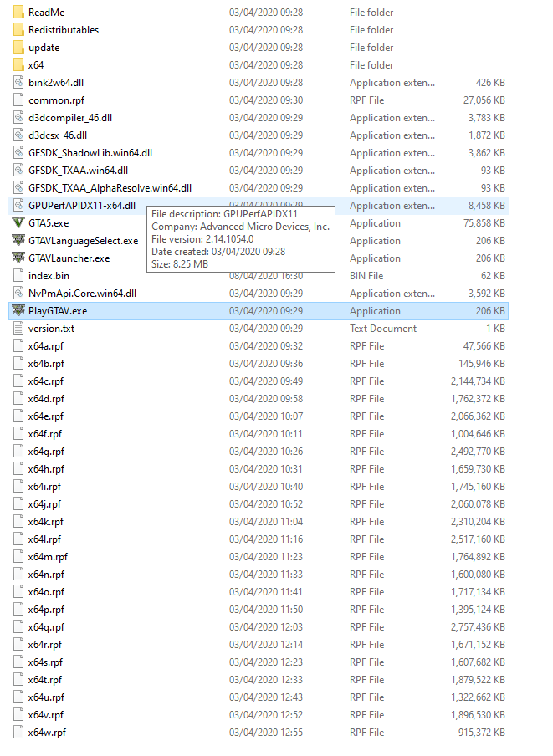The width and height of the screenshot is (553, 756).
Task: Click the 27,056 KB size of common.rpf
Action: click(484, 100)
